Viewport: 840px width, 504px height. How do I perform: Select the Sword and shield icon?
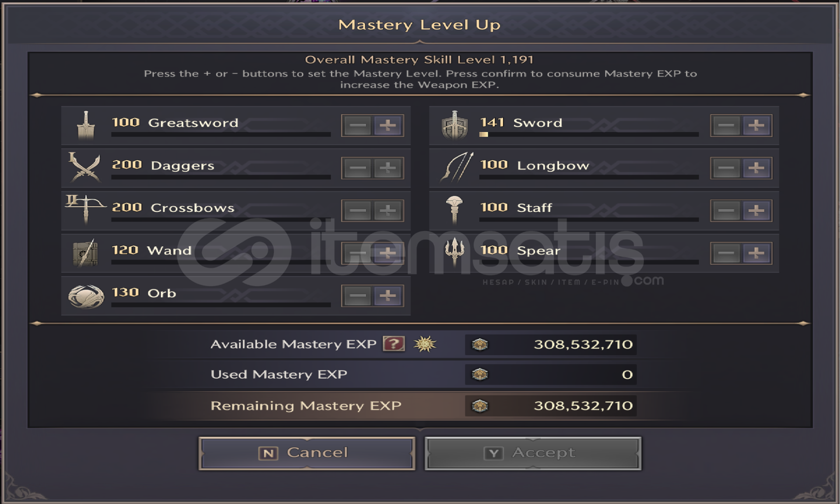pyautogui.click(x=455, y=126)
